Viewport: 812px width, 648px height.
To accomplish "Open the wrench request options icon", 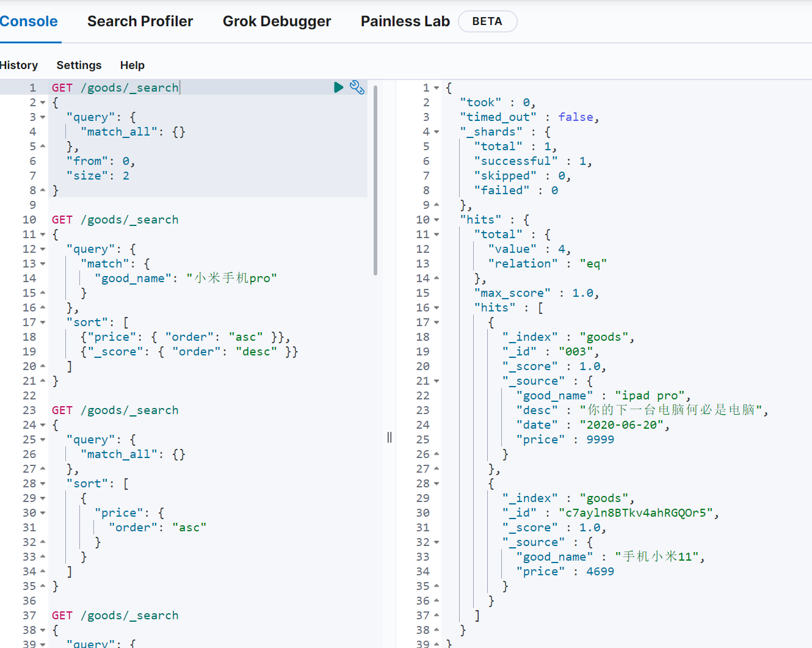I will coord(357,87).
